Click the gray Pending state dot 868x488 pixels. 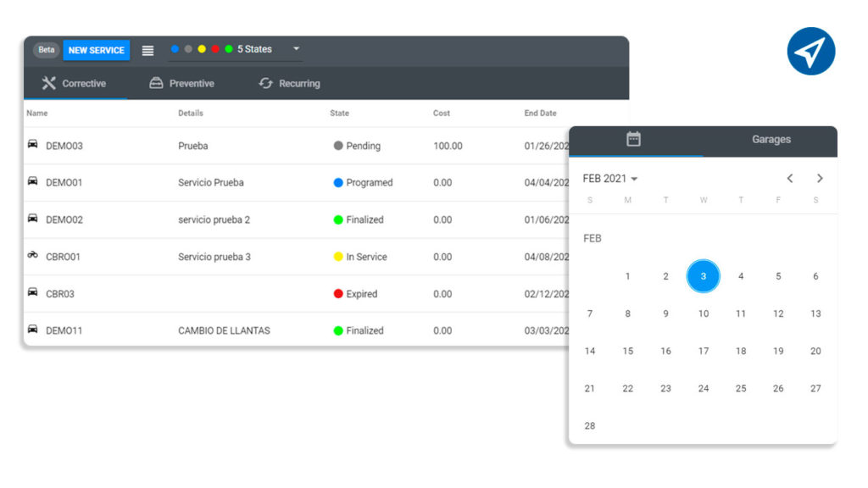(338, 146)
